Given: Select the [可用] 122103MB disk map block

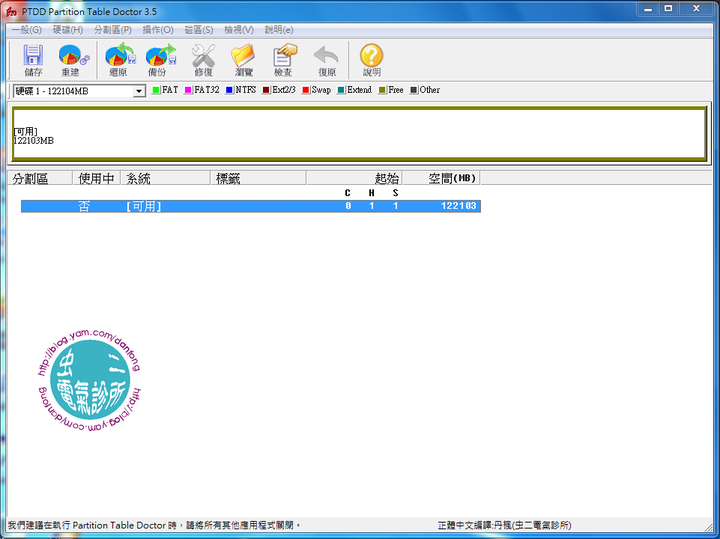Looking at the screenshot, I should point(359,134).
